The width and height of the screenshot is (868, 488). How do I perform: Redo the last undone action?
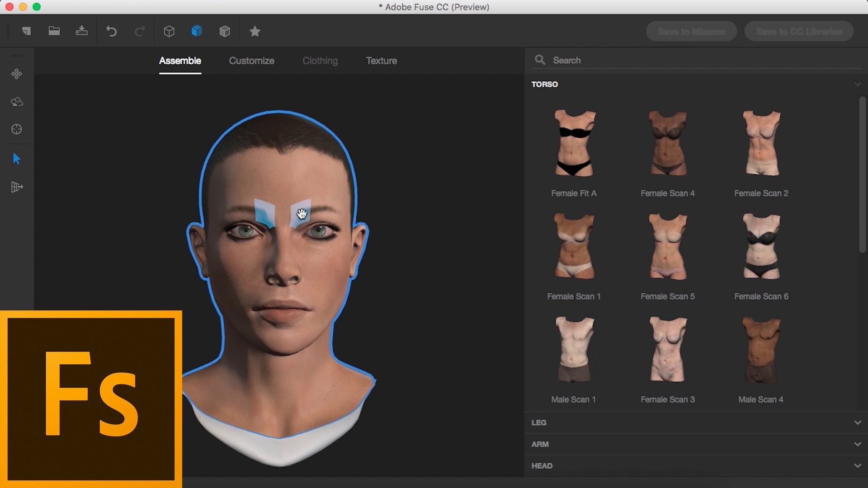tap(140, 31)
